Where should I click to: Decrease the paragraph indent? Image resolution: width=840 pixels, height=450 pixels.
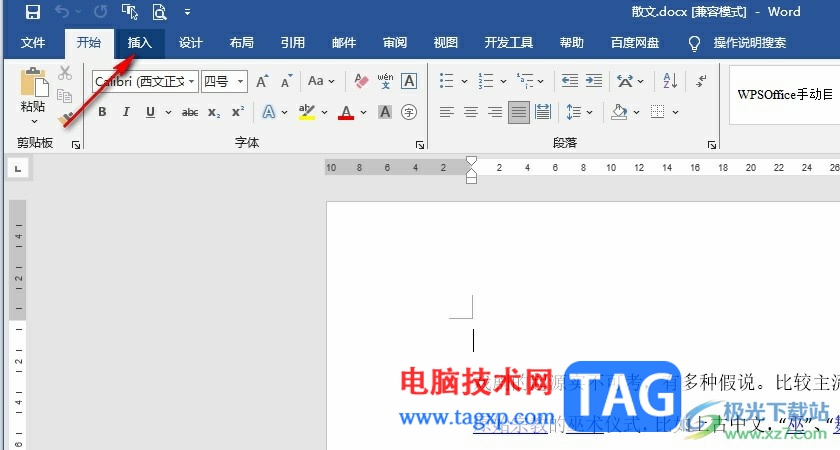coord(569,81)
